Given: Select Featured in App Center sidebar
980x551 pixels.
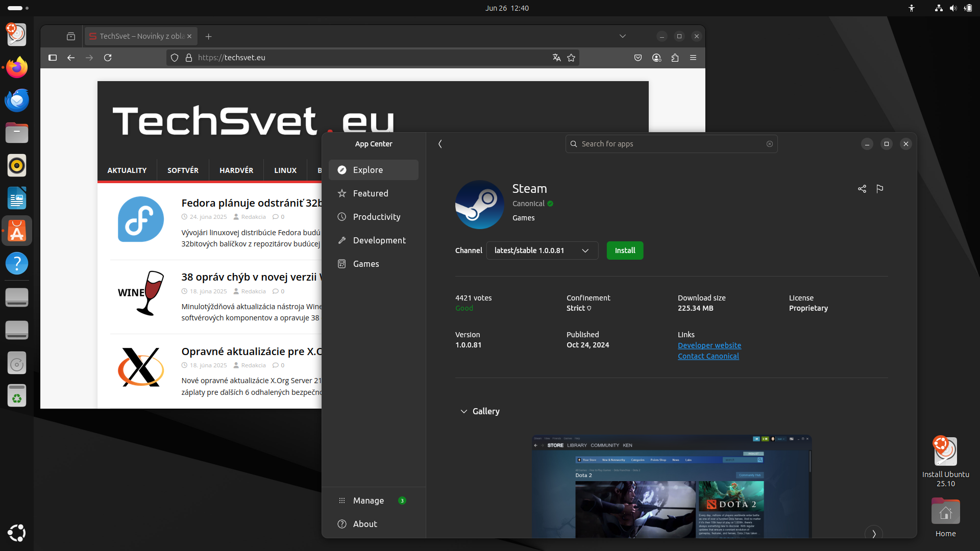Looking at the screenshot, I should 374,193.
